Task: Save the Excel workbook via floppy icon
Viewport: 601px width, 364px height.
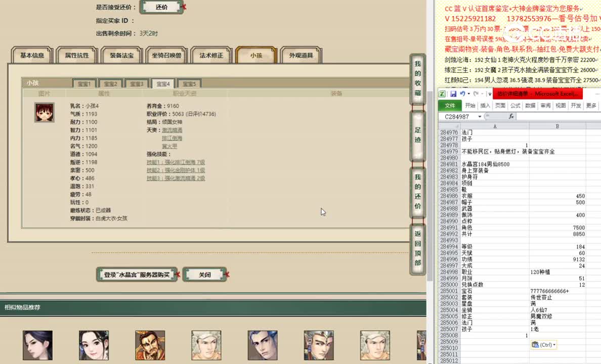Action: (453, 94)
